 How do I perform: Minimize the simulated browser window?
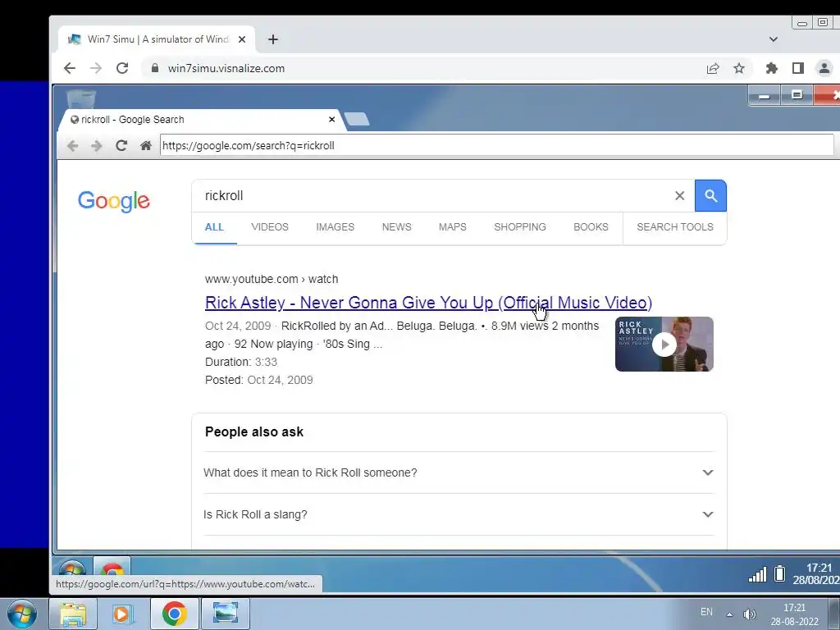point(765,97)
